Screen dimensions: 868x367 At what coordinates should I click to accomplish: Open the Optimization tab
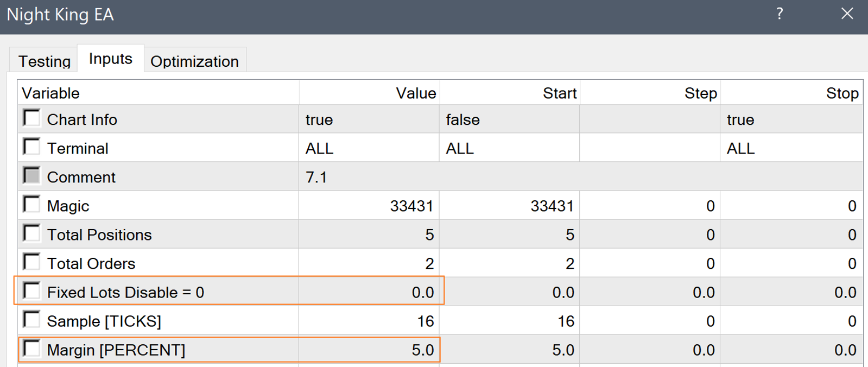[x=194, y=61]
